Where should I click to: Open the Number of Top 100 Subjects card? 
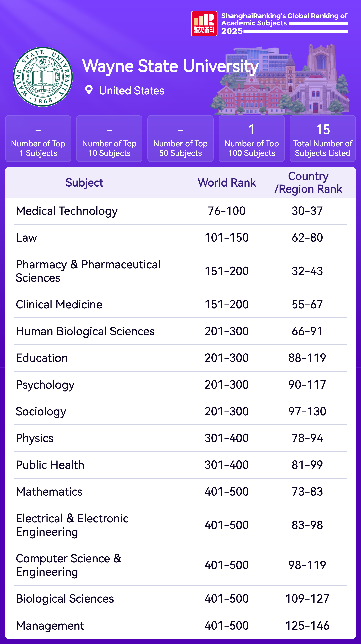tap(252, 139)
